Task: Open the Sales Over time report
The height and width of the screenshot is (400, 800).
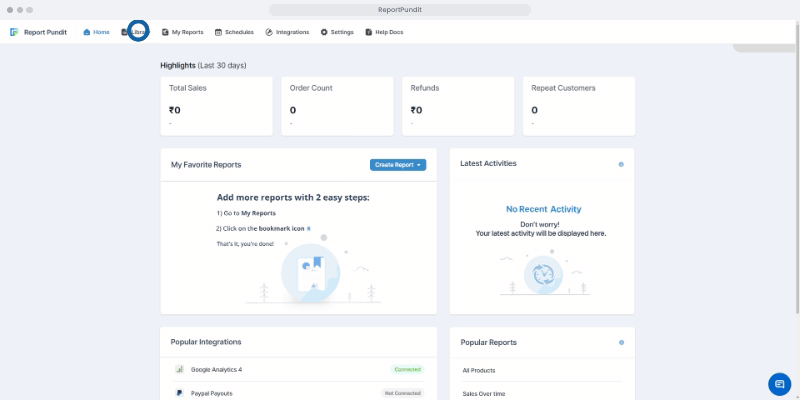Action: point(483,393)
